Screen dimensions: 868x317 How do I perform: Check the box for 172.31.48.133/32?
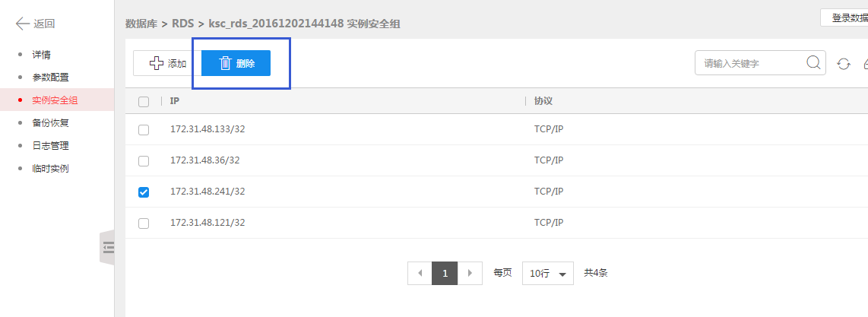pyautogui.click(x=144, y=130)
